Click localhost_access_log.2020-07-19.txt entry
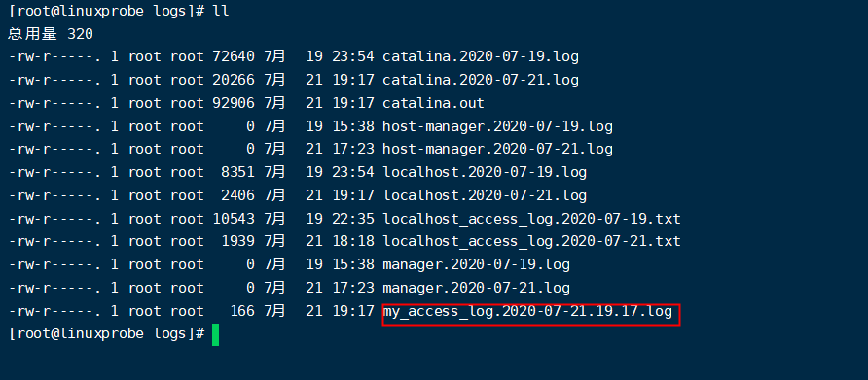Image resolution: width=868 pixels, height=380 pixels. tap(531, 219)
